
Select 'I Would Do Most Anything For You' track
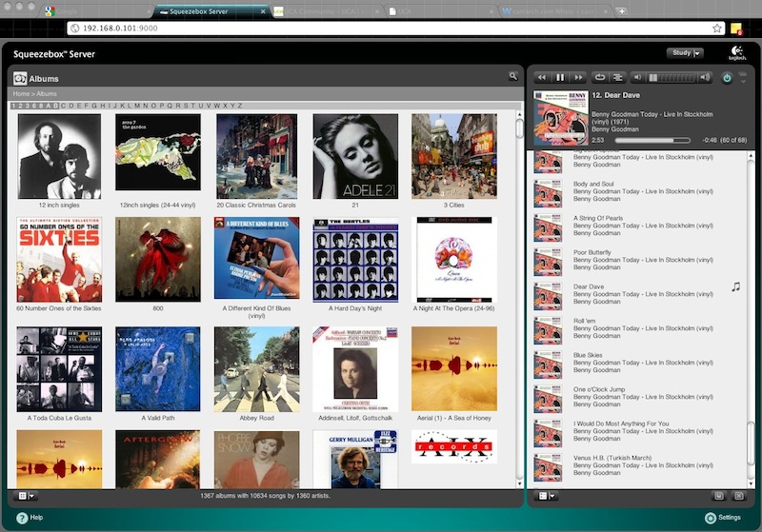point(640,431)
